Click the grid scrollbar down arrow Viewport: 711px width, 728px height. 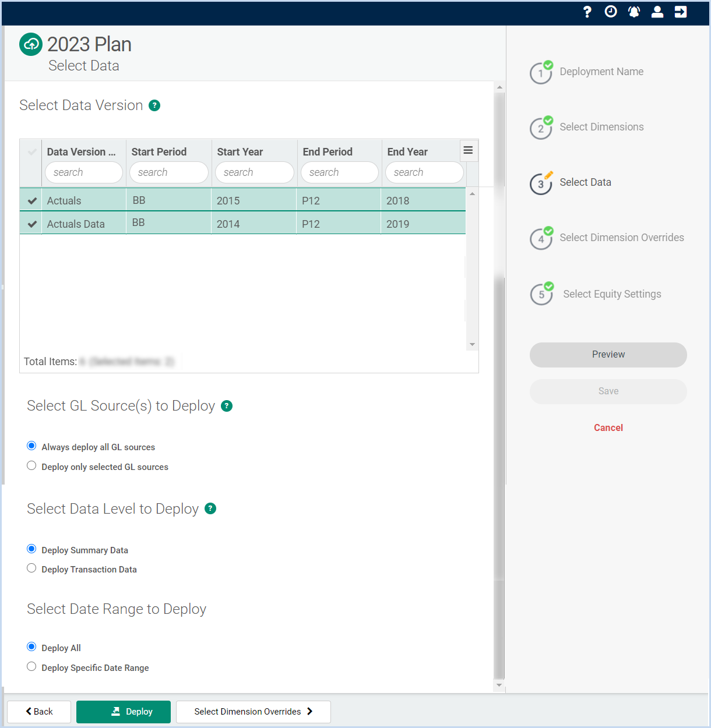point(473,344)
